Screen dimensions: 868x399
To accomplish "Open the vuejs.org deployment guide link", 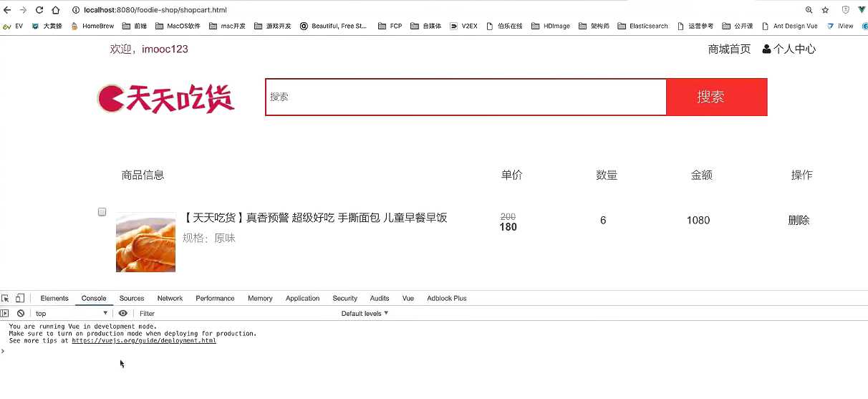I will 144,340.
